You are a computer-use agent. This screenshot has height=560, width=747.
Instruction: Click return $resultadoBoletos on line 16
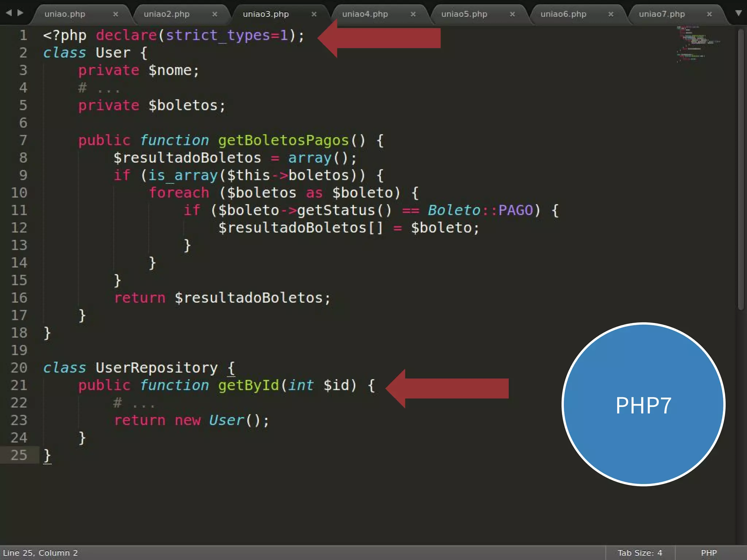(222, 298)
